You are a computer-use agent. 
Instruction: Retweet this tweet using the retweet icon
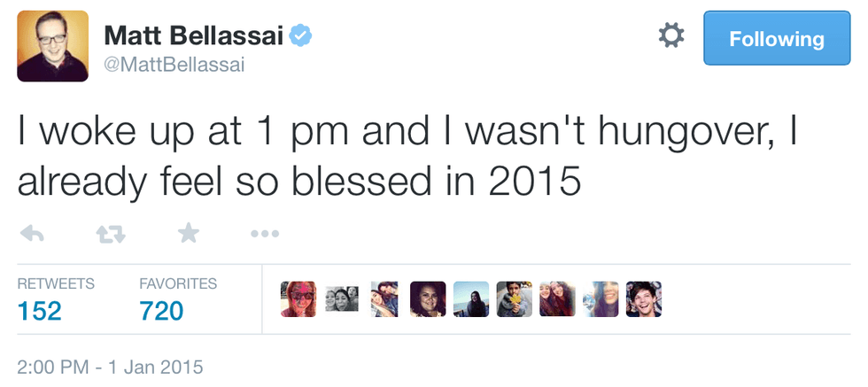110,234
